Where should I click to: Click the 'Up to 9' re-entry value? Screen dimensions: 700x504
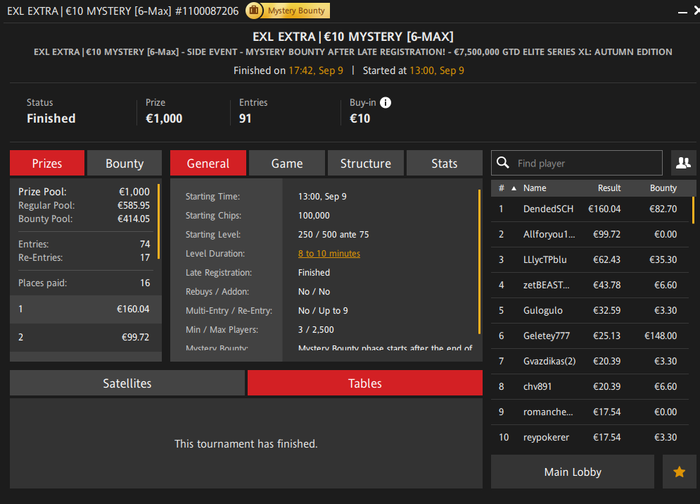(x=333, y=311)
